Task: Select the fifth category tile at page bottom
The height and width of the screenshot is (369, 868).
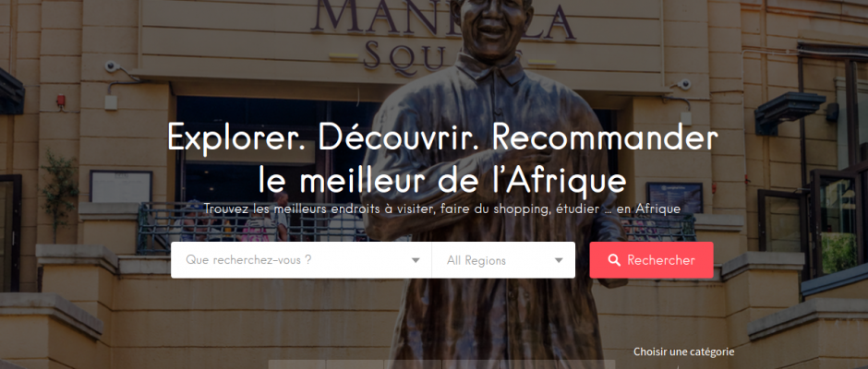Action: click(529, 364)
